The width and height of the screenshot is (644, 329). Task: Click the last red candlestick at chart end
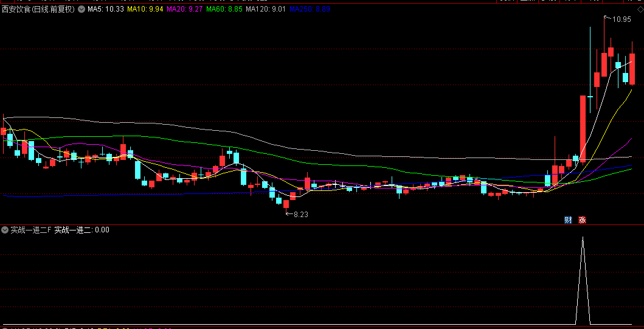point(632,69)
